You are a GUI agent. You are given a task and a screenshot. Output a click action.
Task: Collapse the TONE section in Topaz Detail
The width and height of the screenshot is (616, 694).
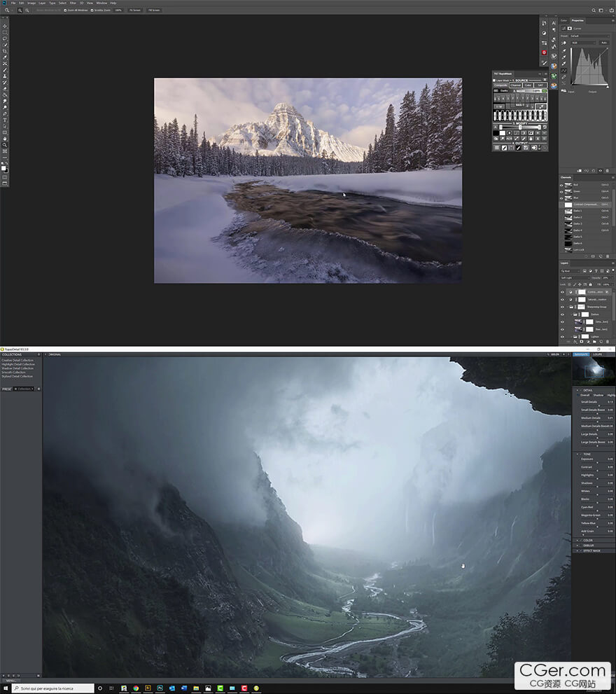[x=577, y=454]
